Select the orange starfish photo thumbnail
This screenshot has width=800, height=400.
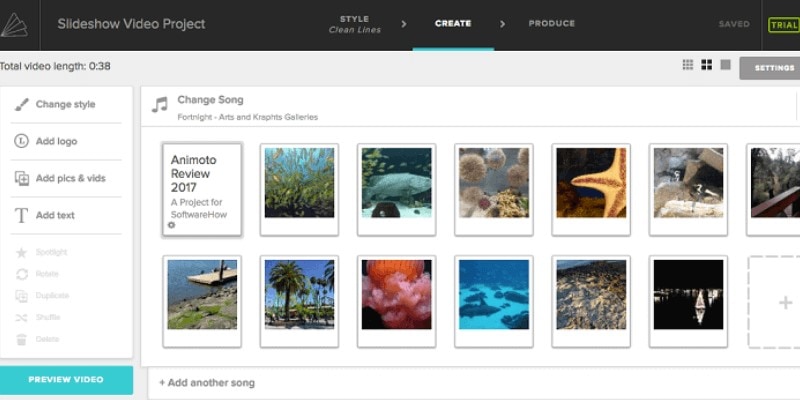click(x=591, y=183)
